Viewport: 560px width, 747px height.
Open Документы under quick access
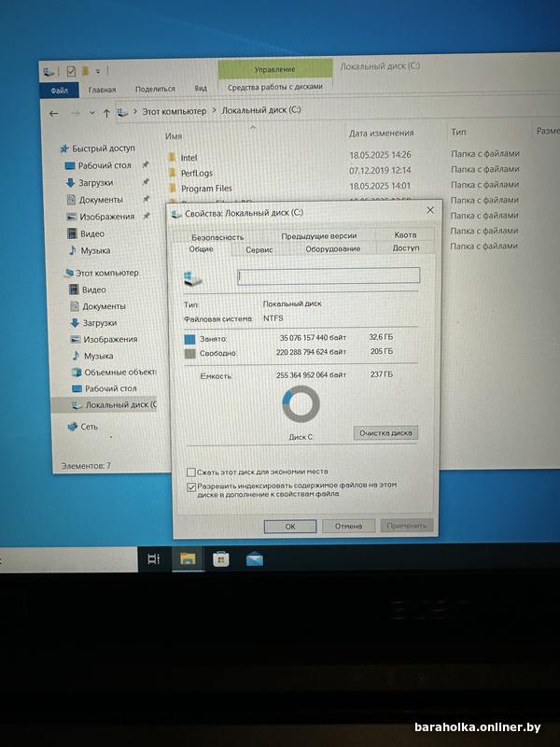[101, 200]
